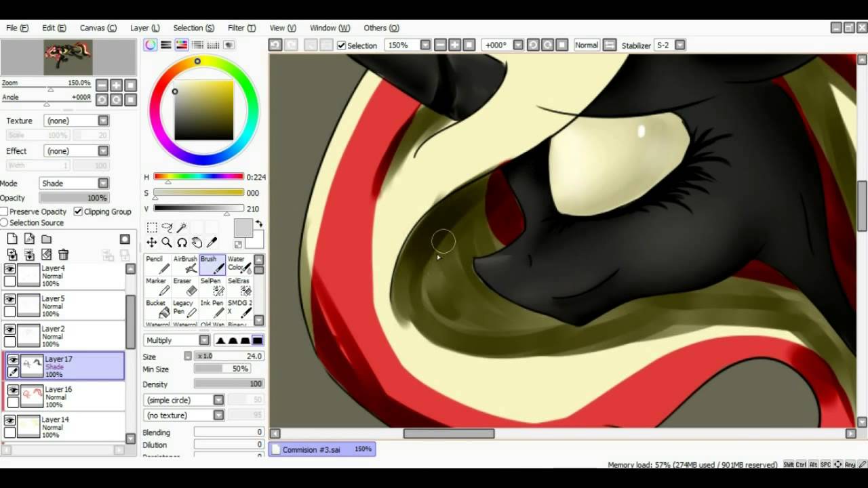This screenshot has height=488, width=868.
Task: Activate the move tool
Action: pyautogui.click(x=152, y=243)
